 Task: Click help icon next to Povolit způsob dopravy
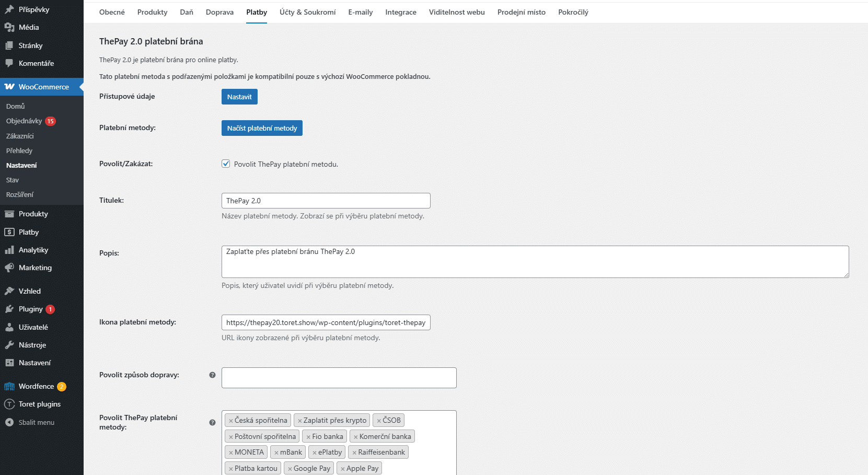click(212, 375)
